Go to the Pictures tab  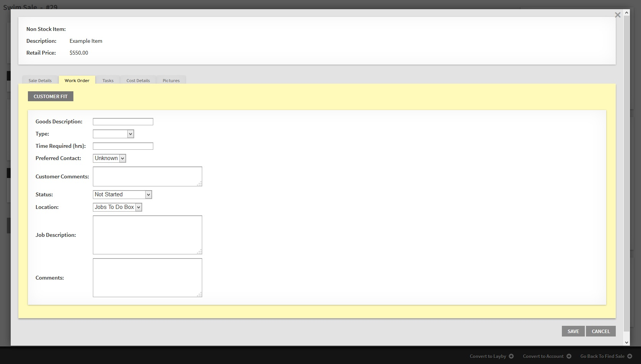(x=171, y=81)
